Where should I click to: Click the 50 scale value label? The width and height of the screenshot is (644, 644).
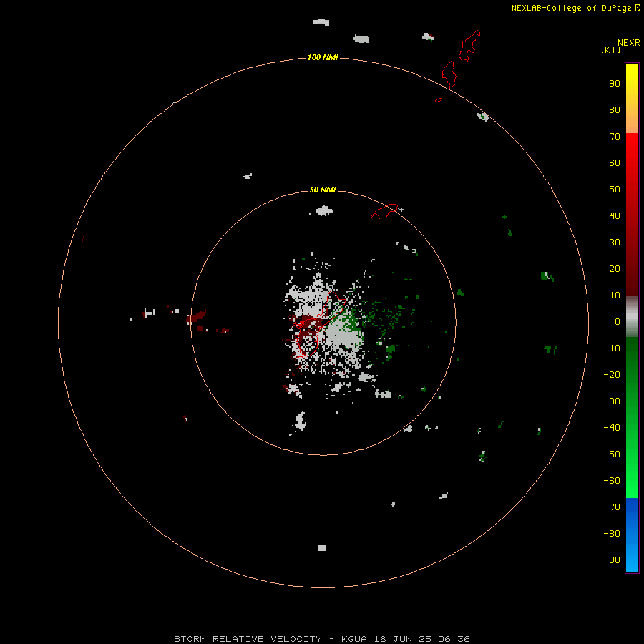coord(615,190)
